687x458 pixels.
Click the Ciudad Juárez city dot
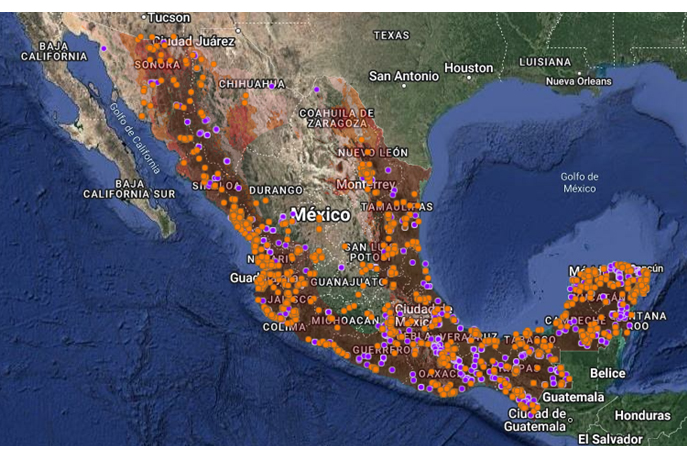(x=238, y=31)
